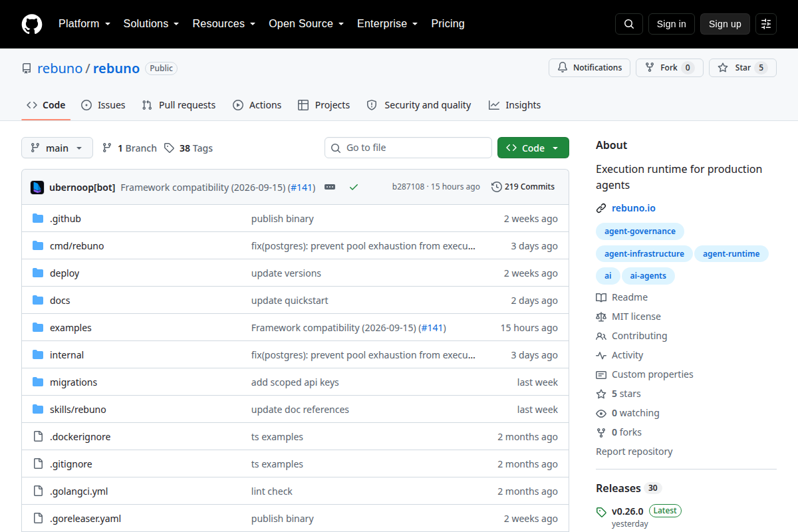Switch to the Pull requests tab
The height and width of the screenshot is (532, 798).
coord(178,105)
